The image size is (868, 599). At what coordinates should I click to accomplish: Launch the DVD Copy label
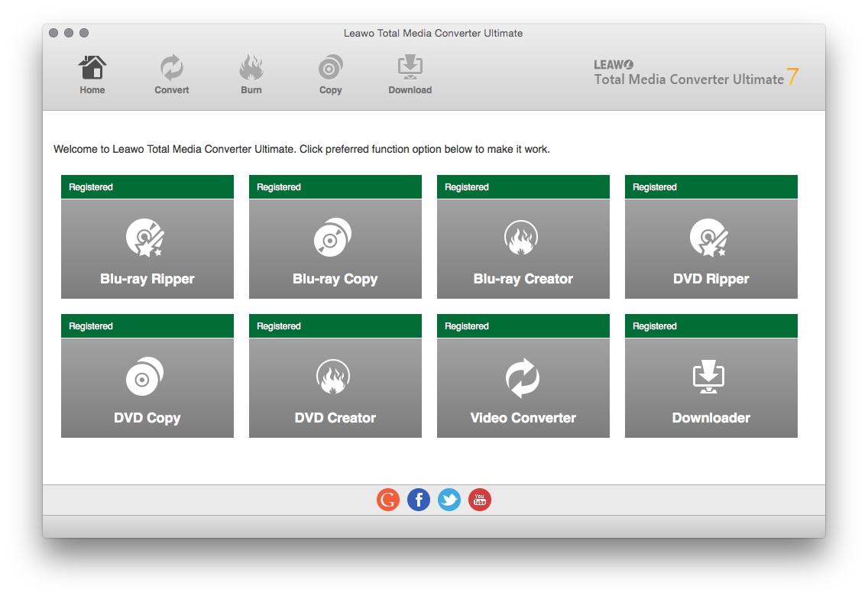pos(147,418)
